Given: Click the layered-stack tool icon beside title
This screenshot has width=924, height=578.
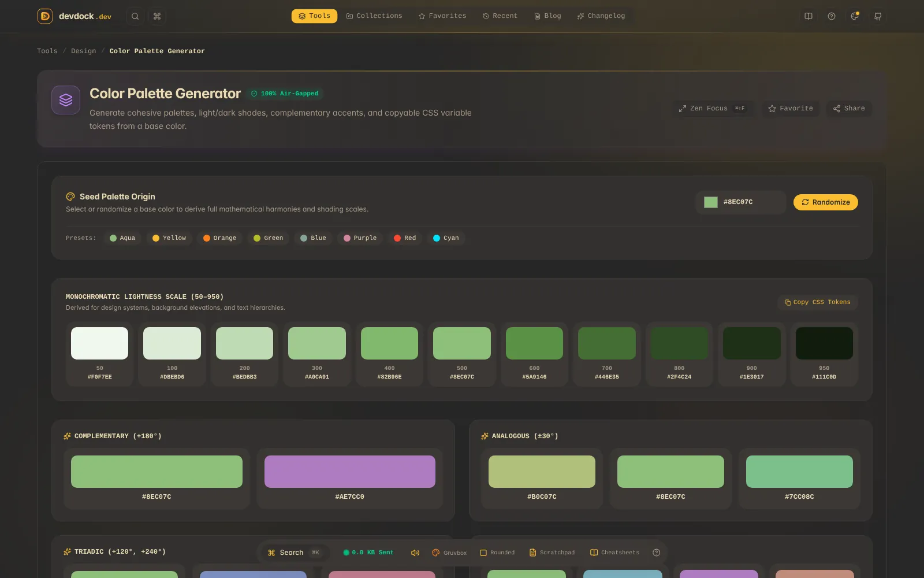Looking at the screenshot, I should pyautogui.click(x=66, y=100).
